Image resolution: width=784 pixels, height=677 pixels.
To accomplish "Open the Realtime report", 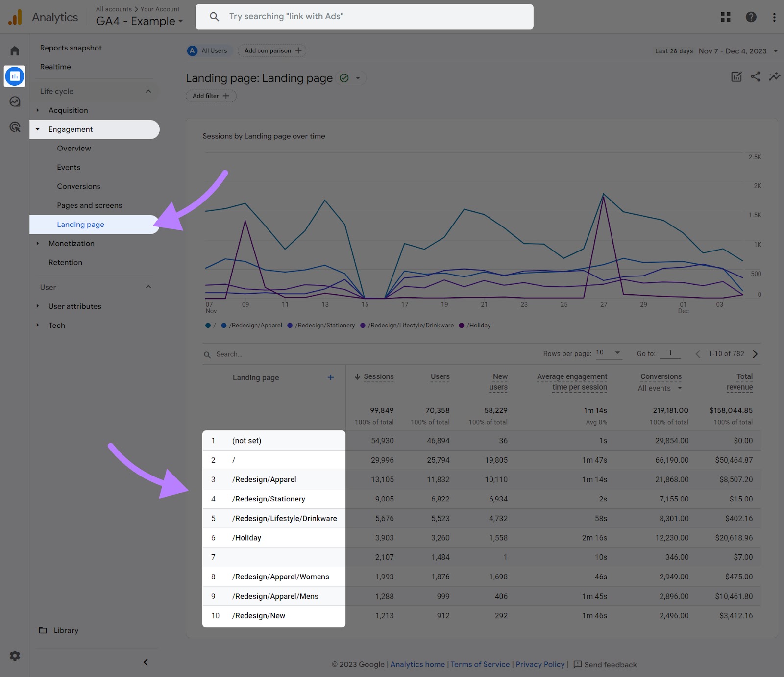I will click(x=55, y=67).
